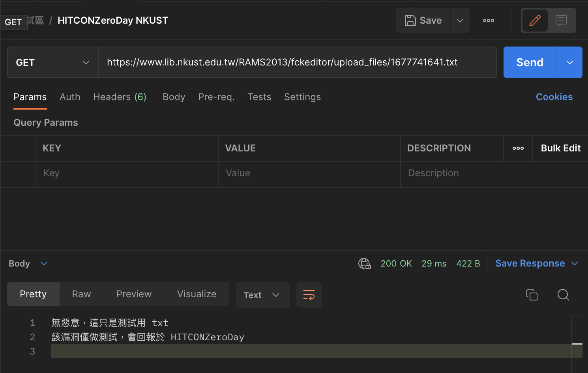The image size is (588, 373).
Task: Open the three-dot more actions menu in header
Action: coord(489,21)
